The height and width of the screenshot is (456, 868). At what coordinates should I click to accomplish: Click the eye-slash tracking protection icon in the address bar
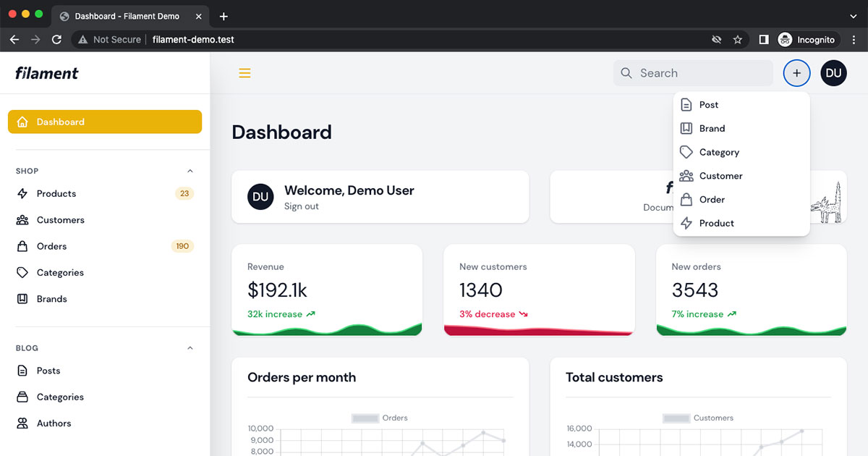[x=717, y=40]
